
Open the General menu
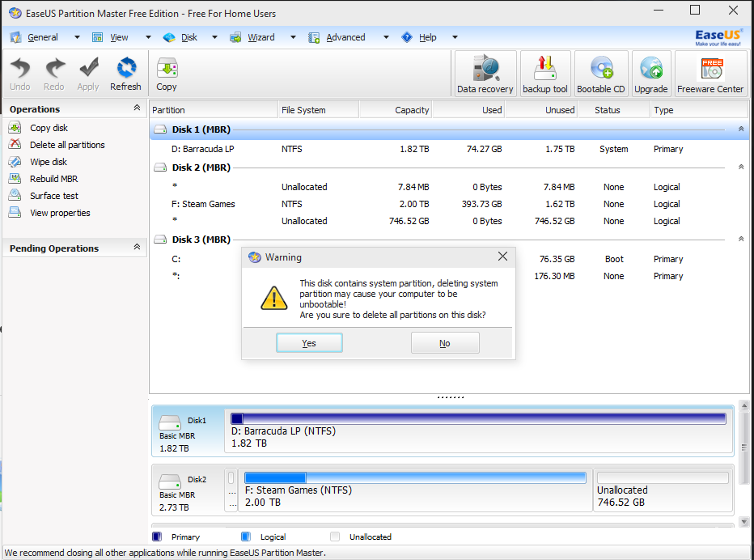coord(42,37)
